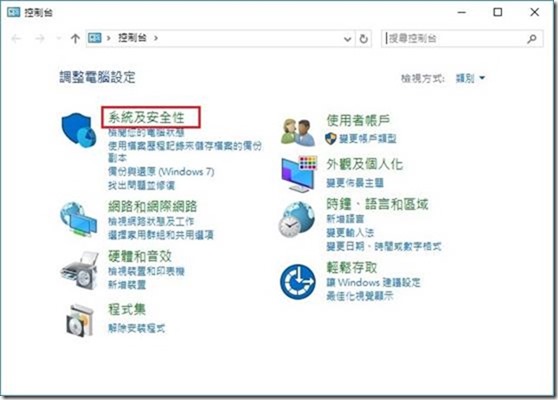Go up one folder level arrow

tap(75, 38)
